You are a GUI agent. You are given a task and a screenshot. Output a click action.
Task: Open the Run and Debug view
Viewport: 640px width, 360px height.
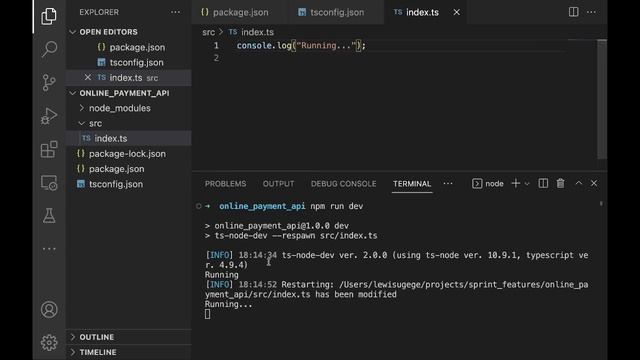[49, 116]
